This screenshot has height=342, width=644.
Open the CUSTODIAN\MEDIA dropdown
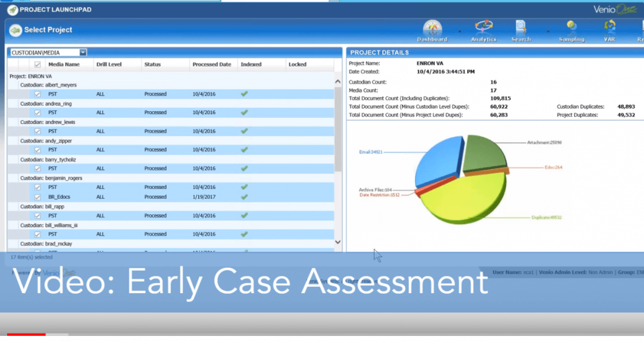tap(83, 53)
